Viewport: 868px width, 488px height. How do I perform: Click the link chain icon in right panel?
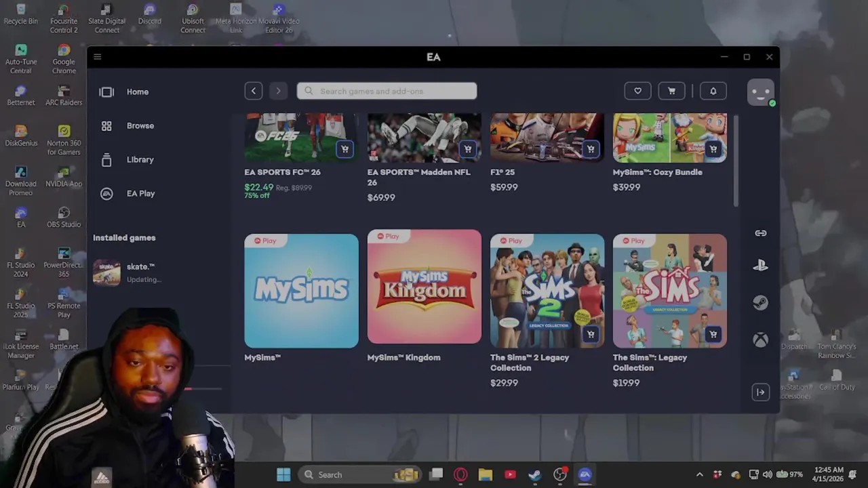pos(760,233)
